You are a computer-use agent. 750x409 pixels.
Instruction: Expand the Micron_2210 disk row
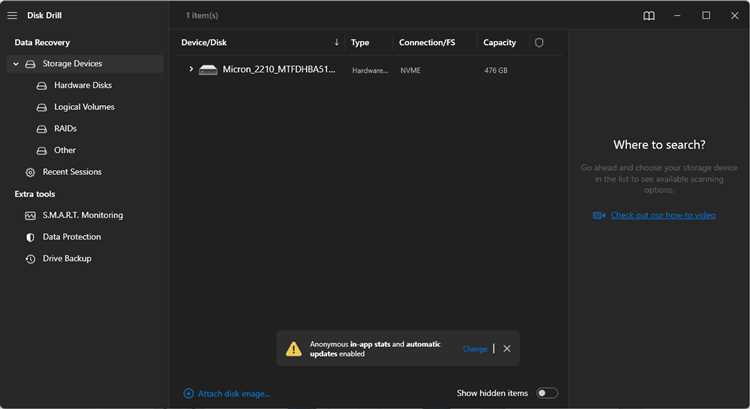coord(191,69)
